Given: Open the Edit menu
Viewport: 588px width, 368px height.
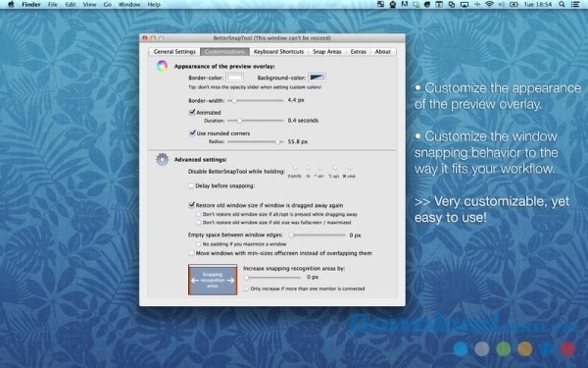Looking at the screenshot, I should (71, 5).
